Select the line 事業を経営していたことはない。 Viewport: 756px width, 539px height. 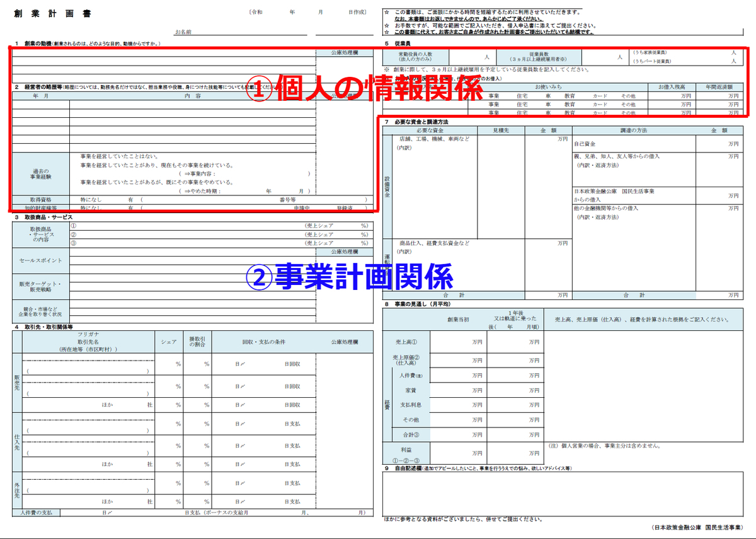[x=119, y=156]
